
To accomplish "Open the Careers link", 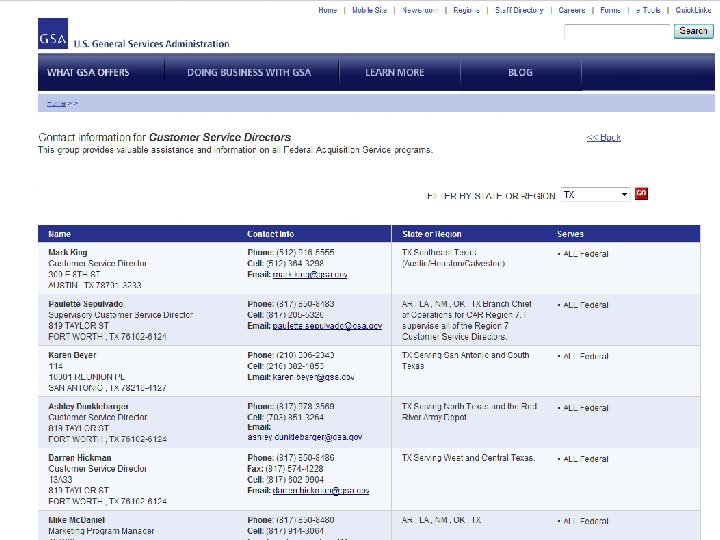I will point(572,10).
